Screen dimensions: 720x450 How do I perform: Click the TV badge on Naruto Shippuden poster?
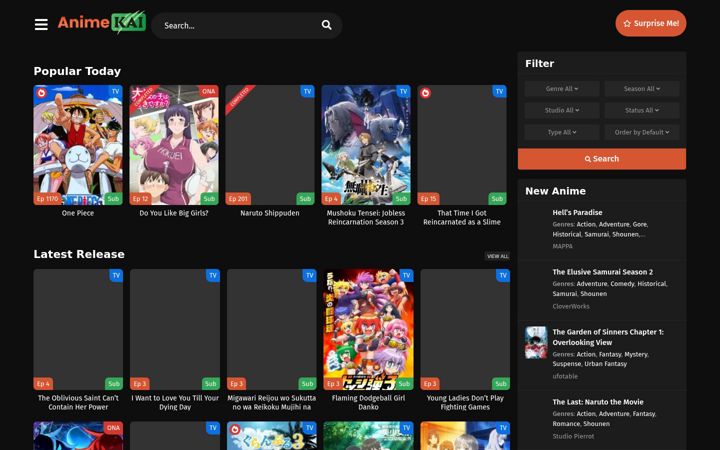(x=307, y=91)
